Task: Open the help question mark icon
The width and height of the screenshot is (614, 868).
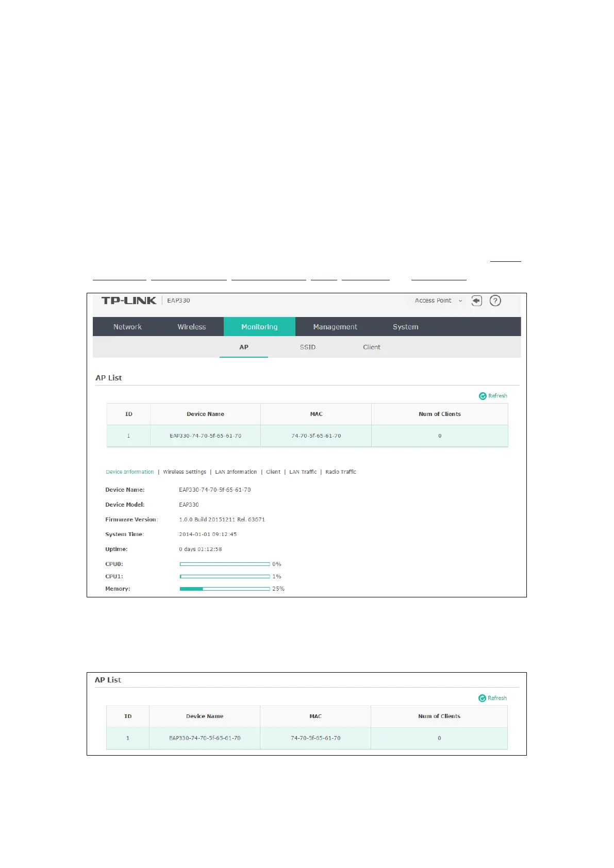Action: coord(495,301)
